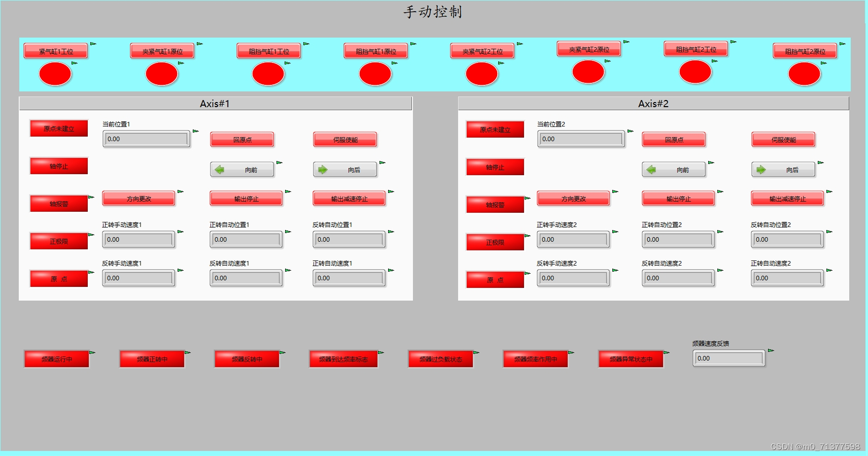Click the 频器频率作用中 indicator
Image resolution: width=868 pixels, height=456 pixels.
click(x=536, y=359)
